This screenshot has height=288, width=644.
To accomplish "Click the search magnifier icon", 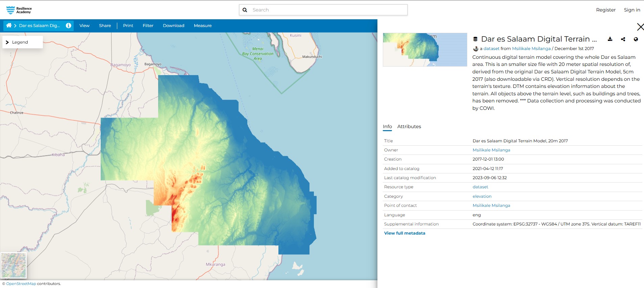I will (245, 10).
